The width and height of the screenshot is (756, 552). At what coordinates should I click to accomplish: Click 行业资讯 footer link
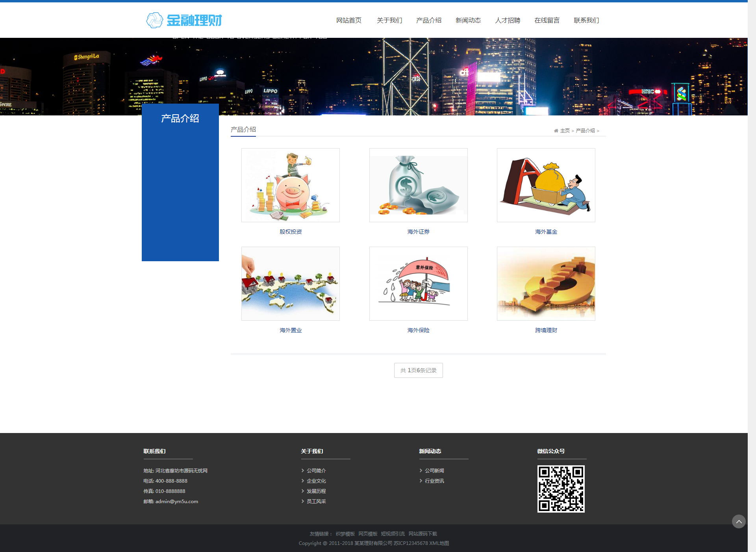[x=434, y=481]
